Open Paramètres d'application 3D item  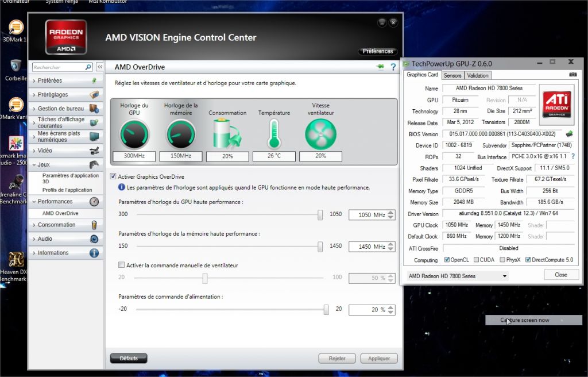pos(70,178)
